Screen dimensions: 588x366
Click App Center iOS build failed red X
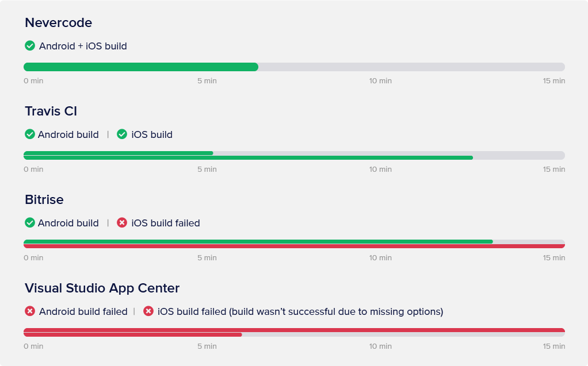click(x=148, y=311)
